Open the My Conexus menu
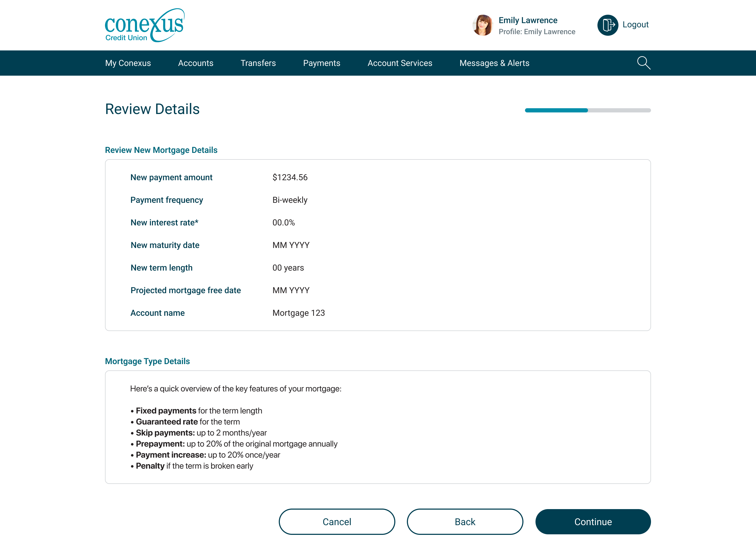Image resolution: width=756 pixels, height=538 pixels. 128,63
